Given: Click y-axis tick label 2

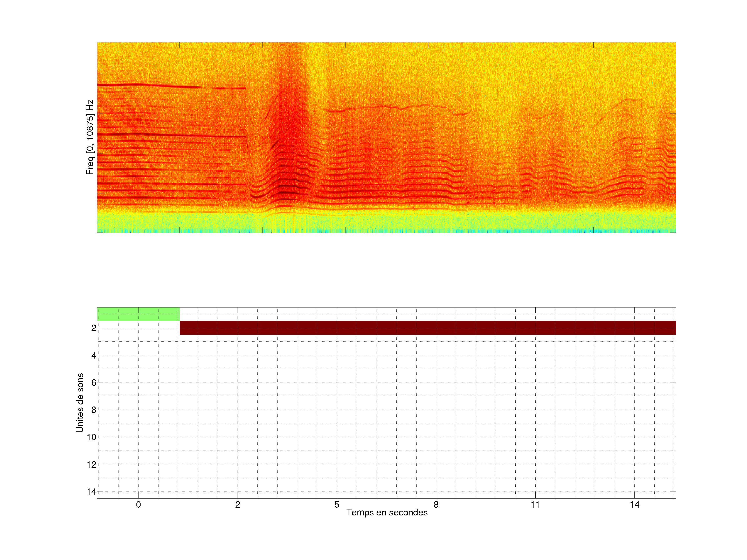Looking at the screenshot, I should pyautogui.click(x=94, y=328).
